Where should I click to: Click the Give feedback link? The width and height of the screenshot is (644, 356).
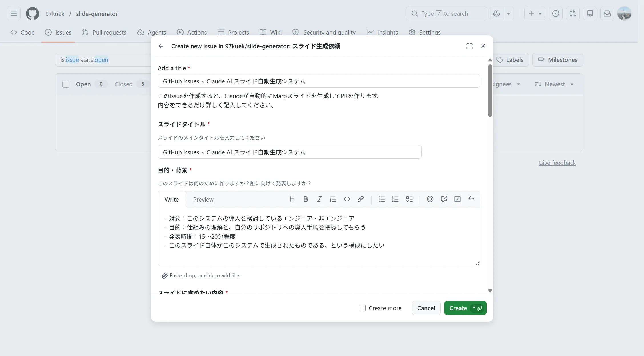557,163
